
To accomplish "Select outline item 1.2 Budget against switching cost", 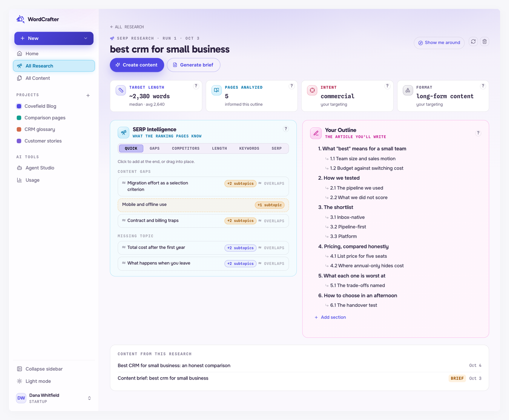I will click(366, 168).
